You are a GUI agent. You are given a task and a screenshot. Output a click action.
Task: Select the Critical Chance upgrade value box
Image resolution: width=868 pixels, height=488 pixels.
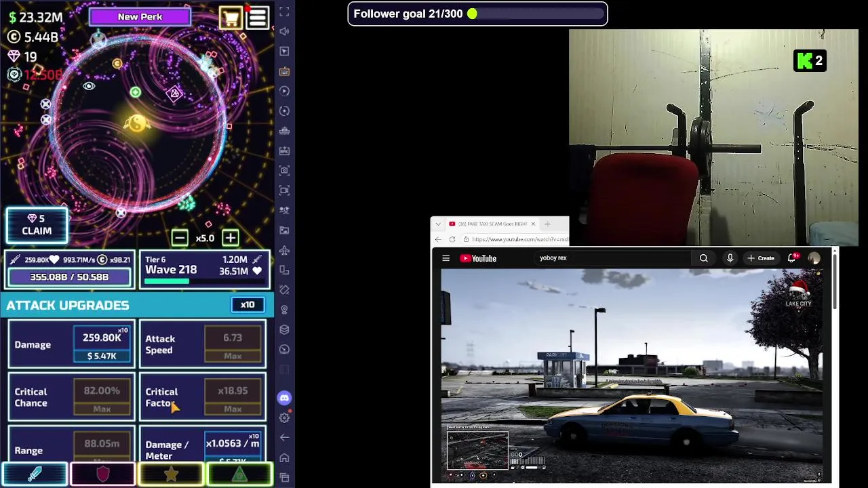[102, 397]
